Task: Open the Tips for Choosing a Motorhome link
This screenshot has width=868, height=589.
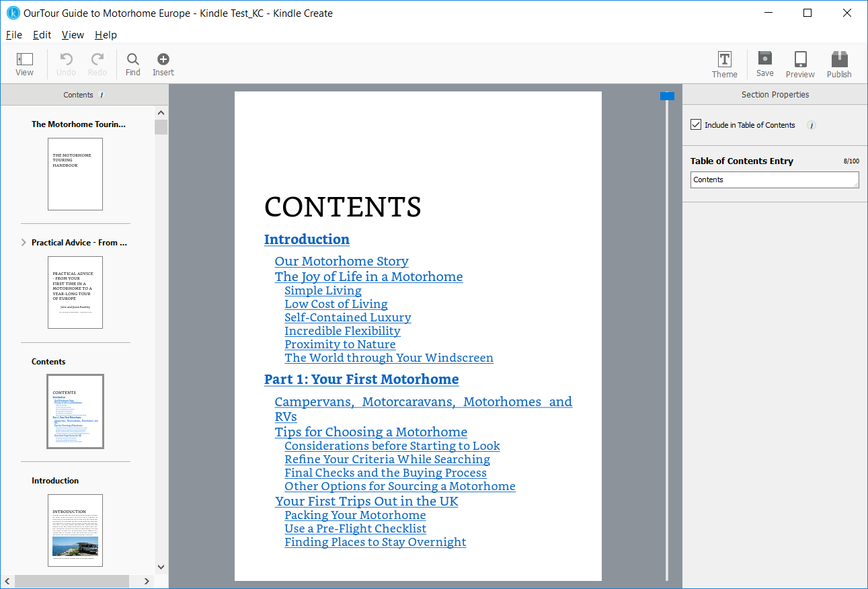Action: tap(370, 432)
